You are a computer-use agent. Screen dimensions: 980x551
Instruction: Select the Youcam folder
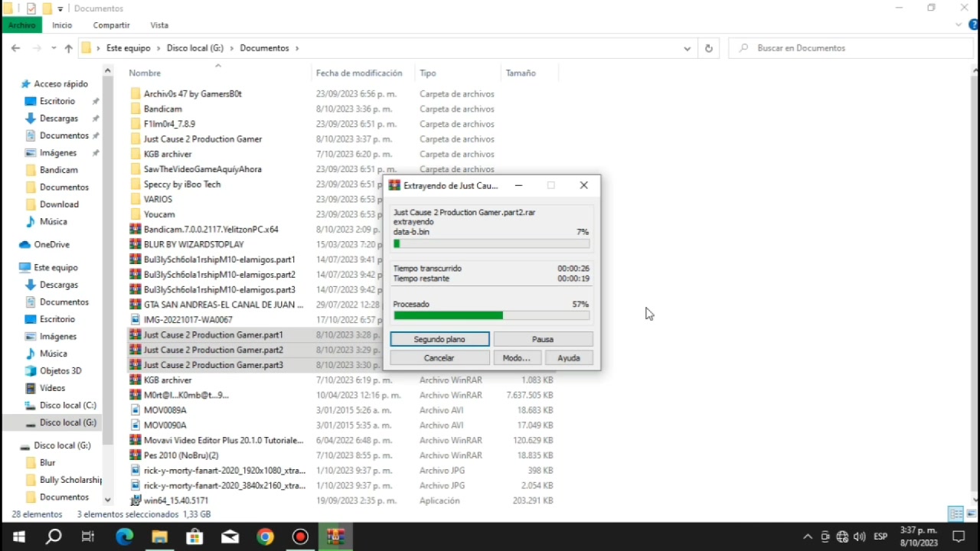click(x=159, y=214)
